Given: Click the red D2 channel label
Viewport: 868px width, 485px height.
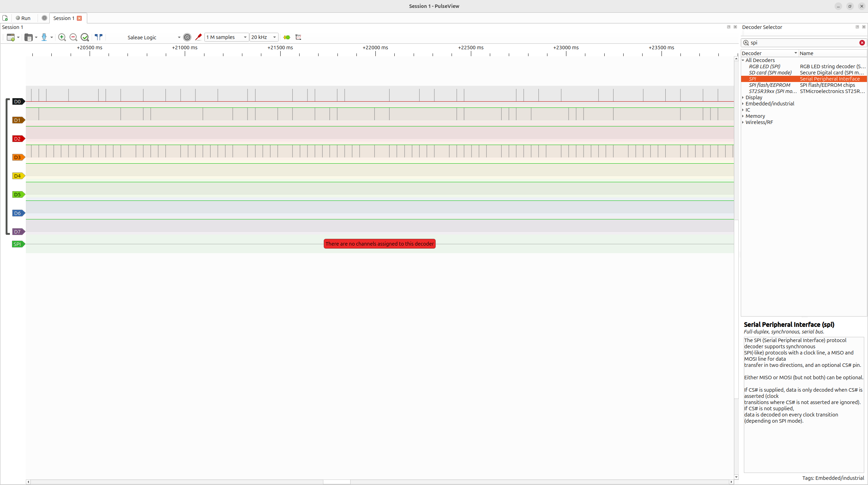Looking at the screenshot, I should [x=18, y=138].
